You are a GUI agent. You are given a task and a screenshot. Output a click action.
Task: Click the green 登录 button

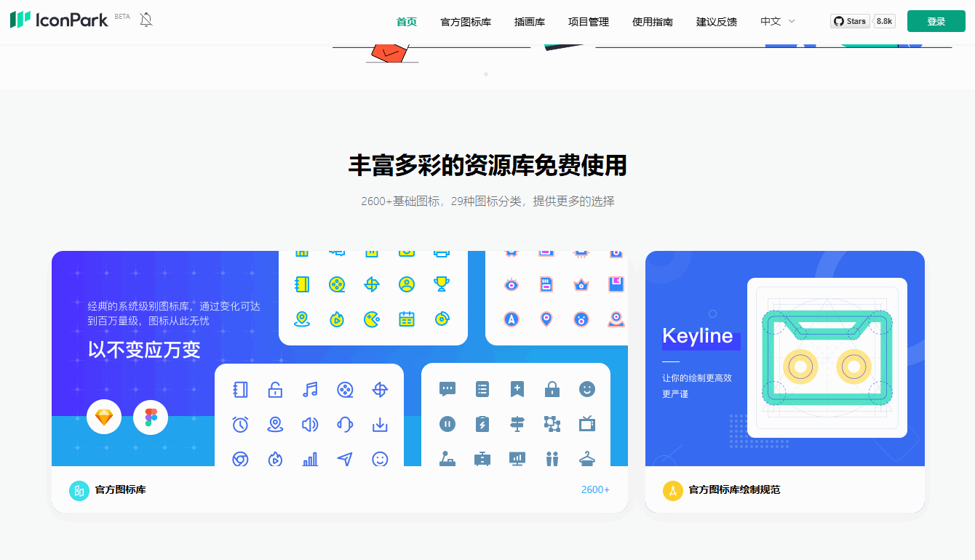pos(936,22)
